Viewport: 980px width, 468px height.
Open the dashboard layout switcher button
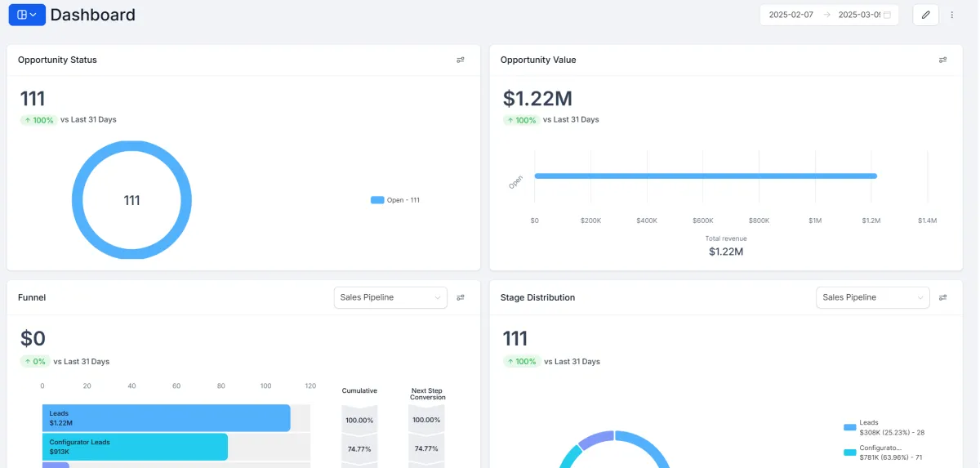pyautogui.click(x=27, y=15)
